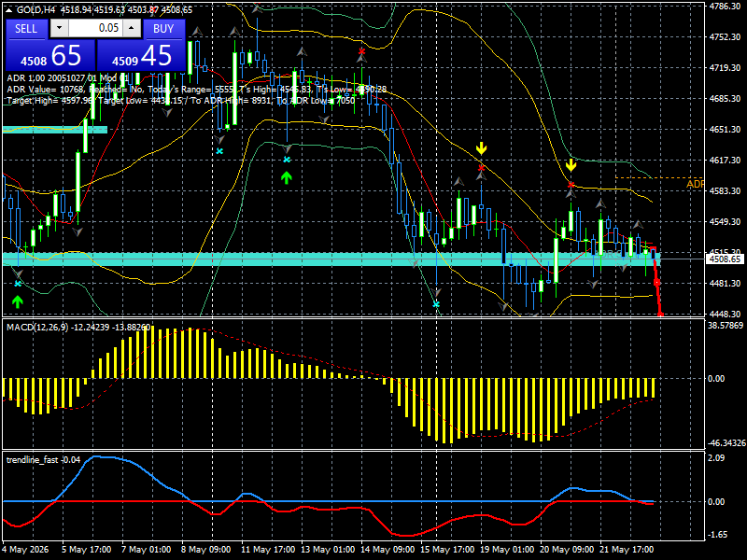Select the cyan cross above the 4 May green arrow

click(18, 284)
